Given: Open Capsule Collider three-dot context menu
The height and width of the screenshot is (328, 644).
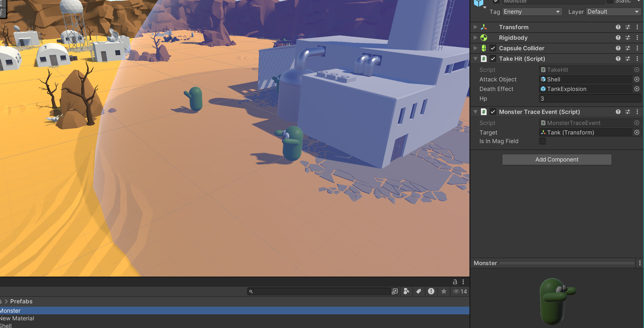Looking at the screenshot, I should [637, 48].
